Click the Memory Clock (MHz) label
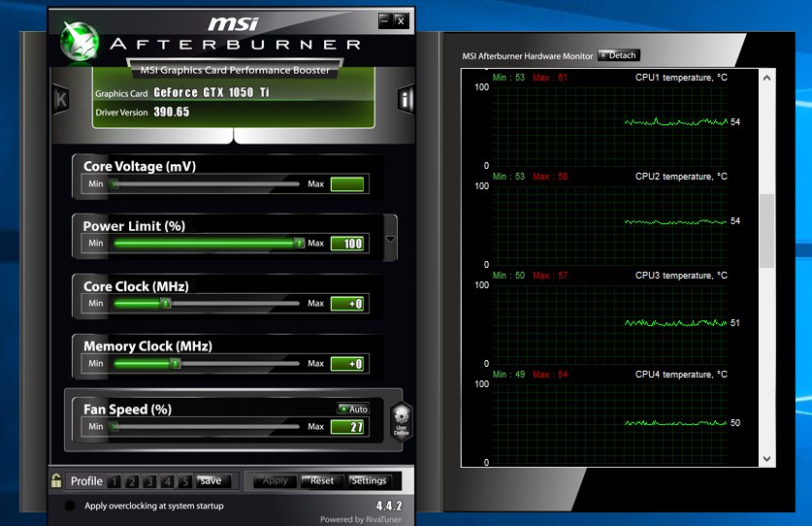This screenshot has height=526, width=812. [147, 346]
